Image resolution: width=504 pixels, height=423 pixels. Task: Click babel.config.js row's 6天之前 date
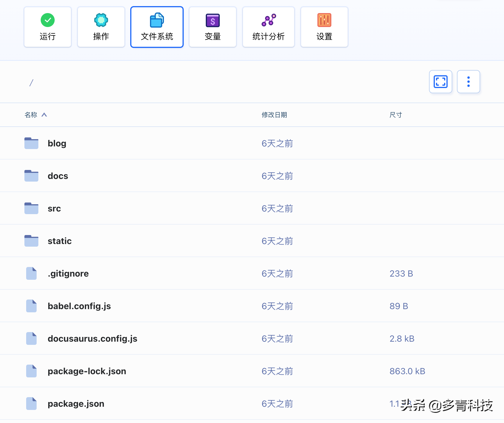(x=277, y=306)
